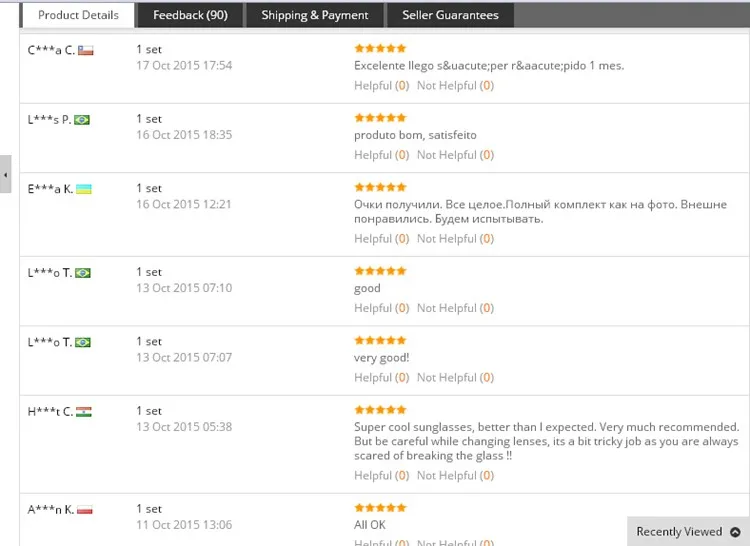Click star rating on 'very good!' review
The height and width of the screenshot is (546, 750).
coord(380,340)
